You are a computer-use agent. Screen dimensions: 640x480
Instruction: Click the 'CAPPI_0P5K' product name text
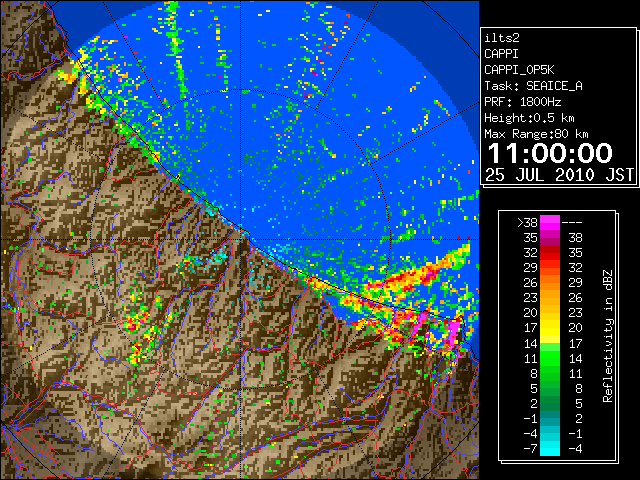point(519,70)
